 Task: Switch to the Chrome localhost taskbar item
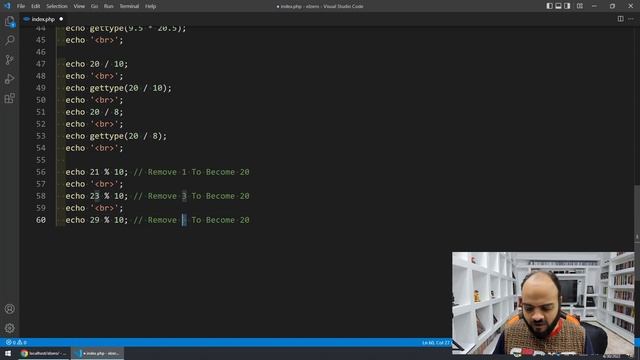point(43,353)
